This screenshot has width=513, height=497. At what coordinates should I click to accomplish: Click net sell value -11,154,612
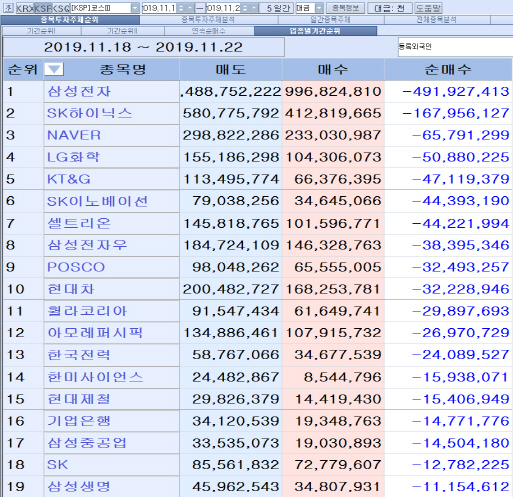tap(461, 487)
